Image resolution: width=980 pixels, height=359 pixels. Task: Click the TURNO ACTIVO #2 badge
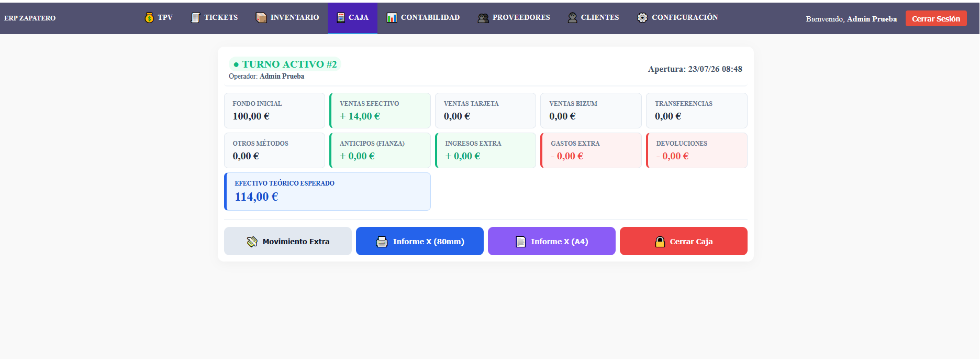click(x=285, y=64)
